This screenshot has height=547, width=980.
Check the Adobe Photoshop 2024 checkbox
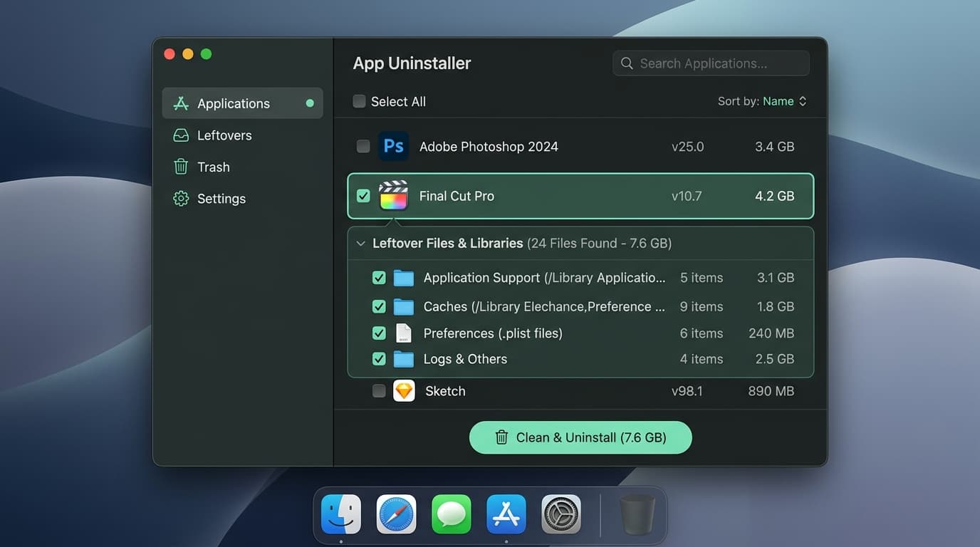[363, 146]
